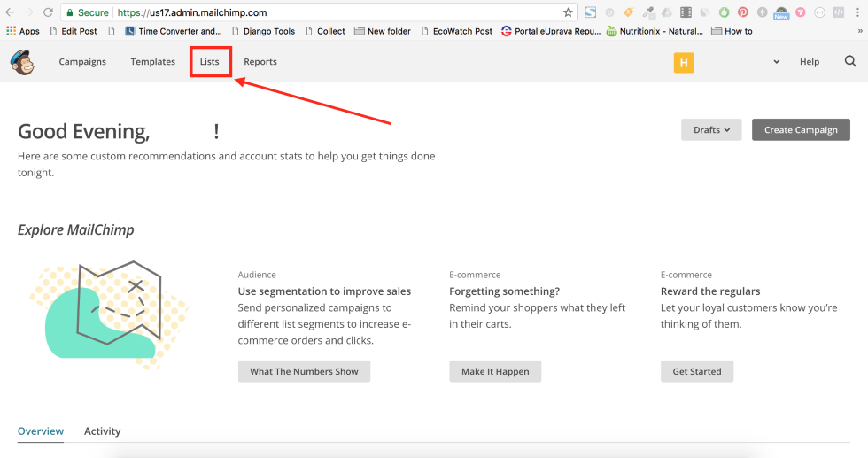Expand the Drafts dropdown
The width and height of the screenshot is (868, 458).
point(711,130)
